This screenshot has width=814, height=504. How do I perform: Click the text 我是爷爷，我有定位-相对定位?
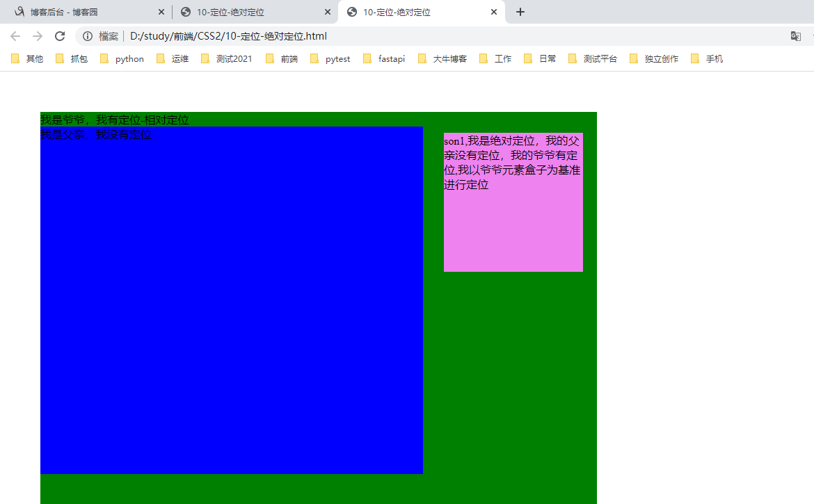coord(115,120)
